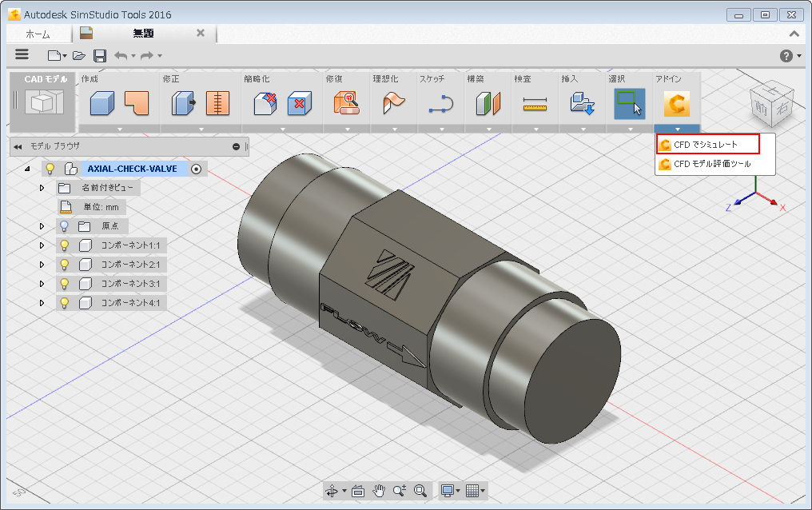Open the display settings monitor dropdown
Image resolution: width=812 pixels, height=510 pixels.
tap(450, 490)
